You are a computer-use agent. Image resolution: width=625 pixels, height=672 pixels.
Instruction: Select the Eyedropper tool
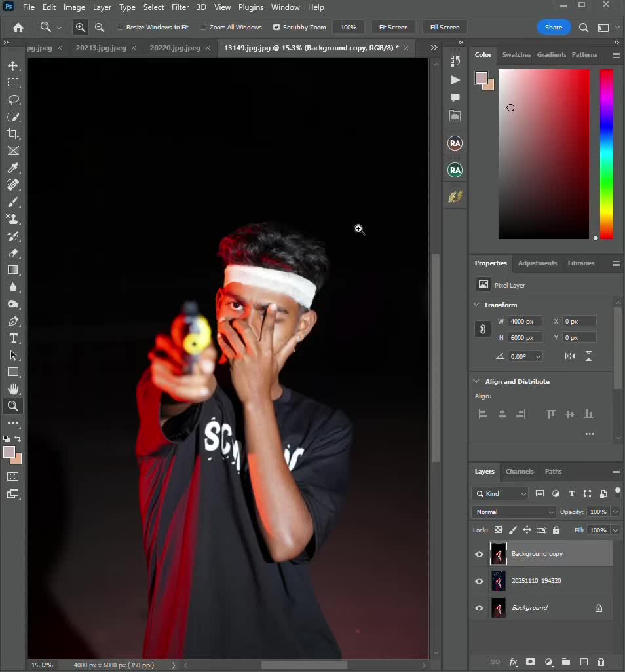click(13, 168)
